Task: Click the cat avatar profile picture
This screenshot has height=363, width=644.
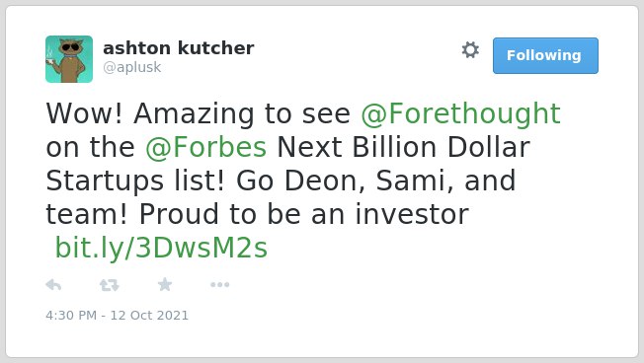Action: (x=69, y=59)
